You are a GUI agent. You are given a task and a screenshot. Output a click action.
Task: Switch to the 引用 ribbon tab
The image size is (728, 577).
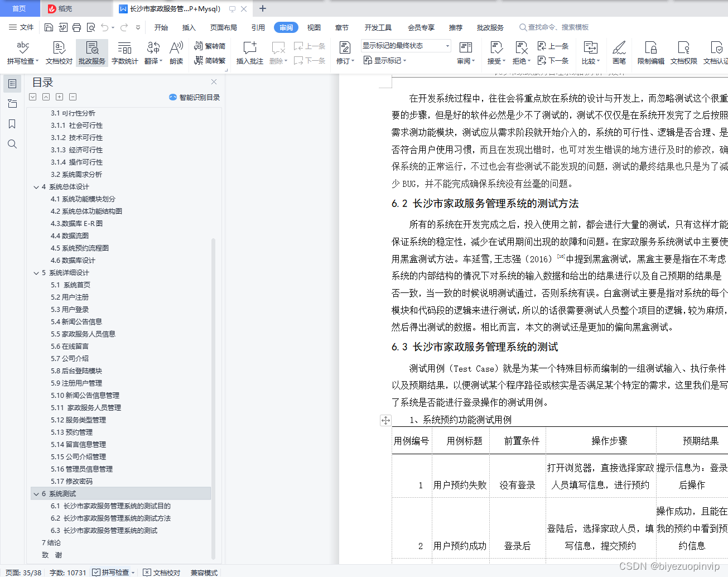258,27
